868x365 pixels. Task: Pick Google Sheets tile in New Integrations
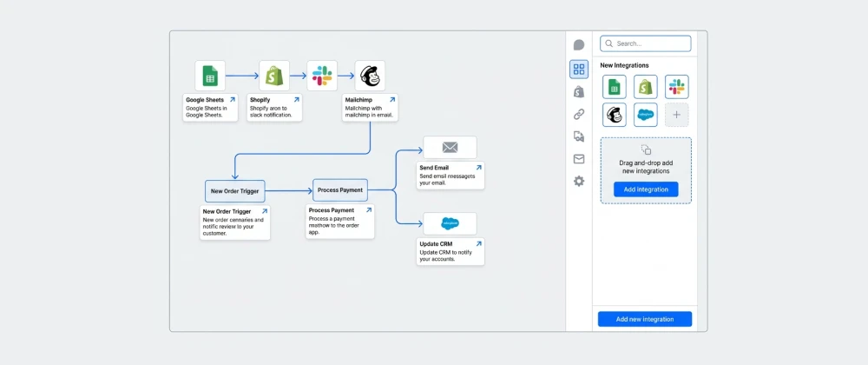click(615, 87)
